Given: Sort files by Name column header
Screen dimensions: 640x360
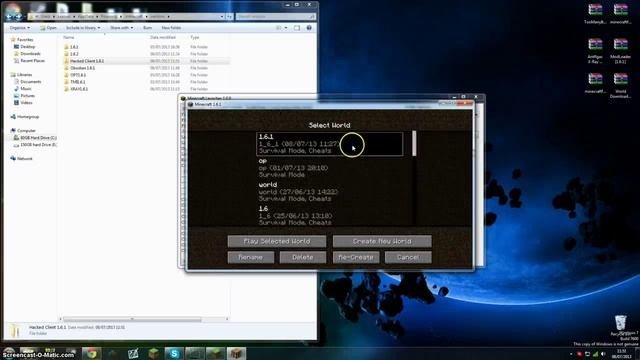Looking at the screenshot, I should pyautogui.click(x=69, y=37).
